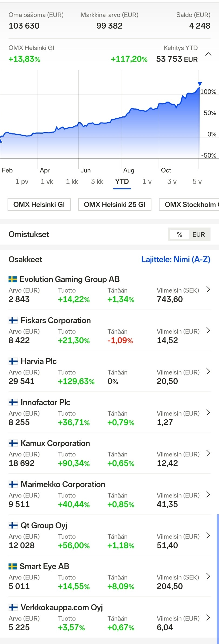Click the Finland flag beside Kamux Corporation
Image resolution: width=219 pixels, height=644 pixels.
point(13,443)
